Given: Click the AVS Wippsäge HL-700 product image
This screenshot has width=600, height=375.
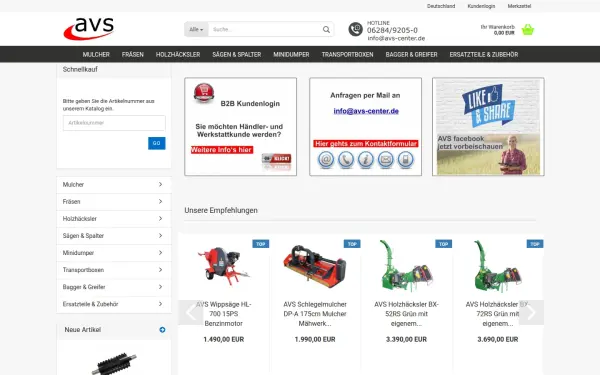Looking at the screenshot, I should click(223, 266).
